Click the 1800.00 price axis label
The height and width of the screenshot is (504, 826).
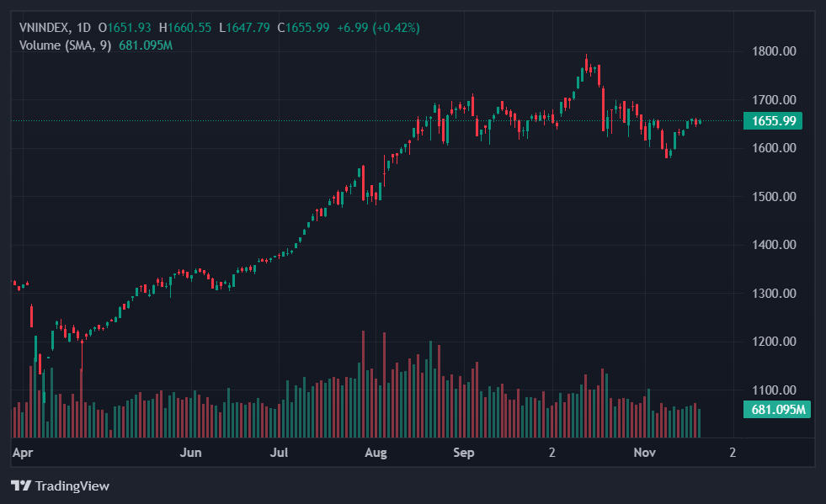pos(773,51)
